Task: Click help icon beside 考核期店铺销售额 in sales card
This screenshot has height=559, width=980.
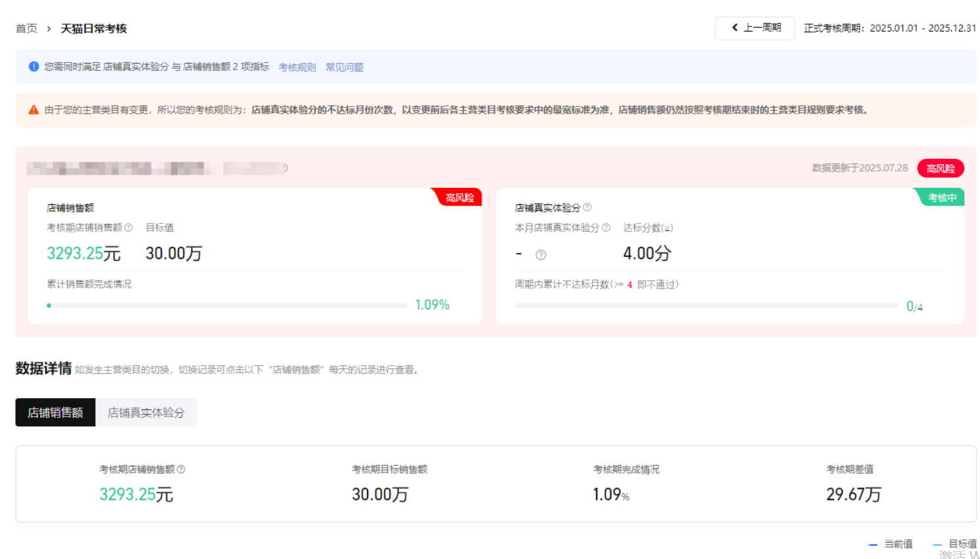Action: (x=129, y=228)
